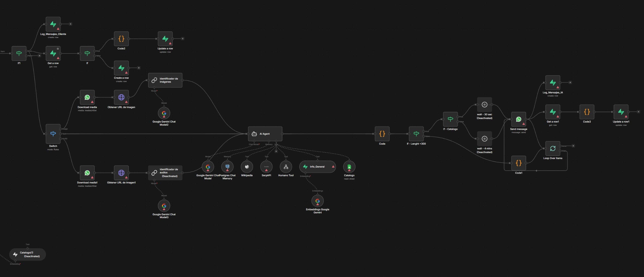
Task: Click plus connector below AI Agent Tool
Action: click(x=276, y=151)
